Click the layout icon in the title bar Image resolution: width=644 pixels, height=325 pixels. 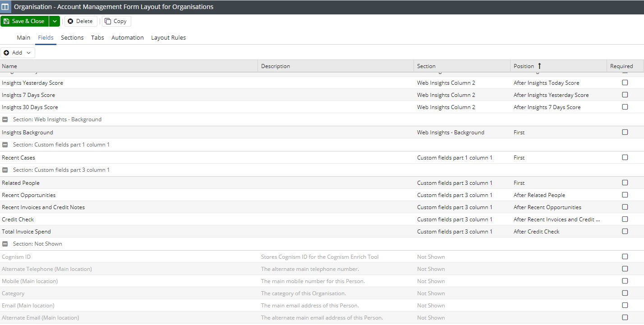pyautogui.click(x=6, y=6)
